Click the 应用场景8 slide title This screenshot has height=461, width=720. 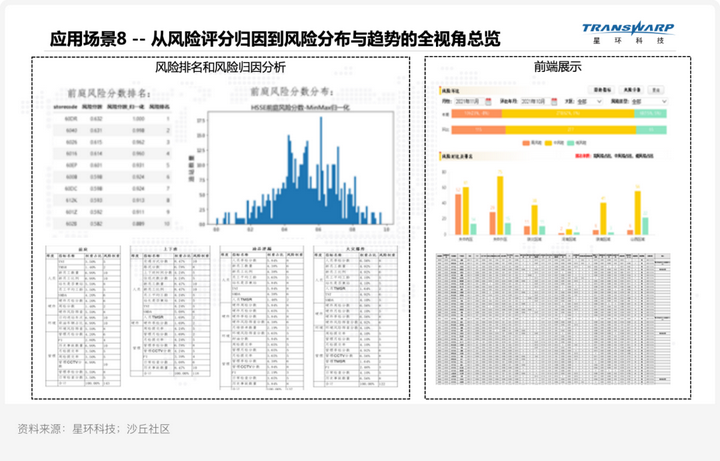click(275, 39)
